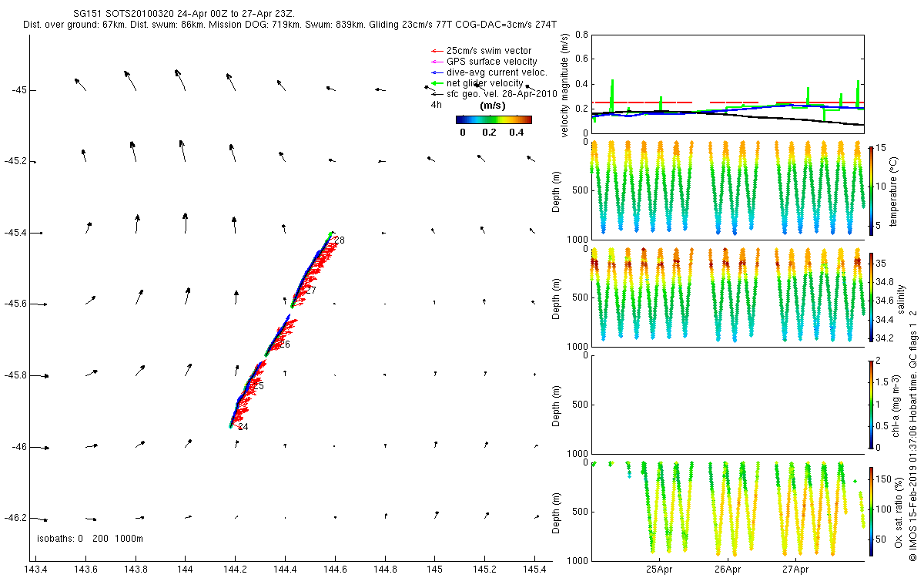This screenshot has width=924, height=578.
Task: Click the "34.8" tick on the salinity colorbar
Action: pos(886,282)
